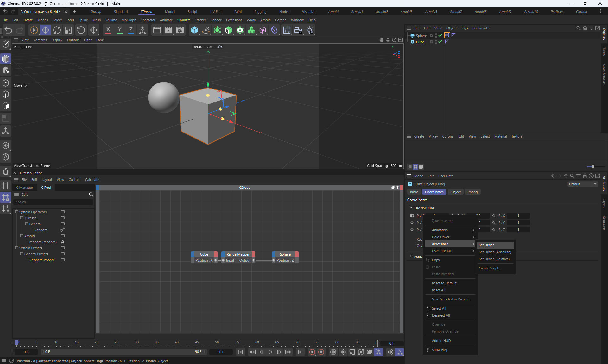Switch to the X-Manager tab
The width and height of the screenshot is (608, 364).
click(x=24, y=188)
